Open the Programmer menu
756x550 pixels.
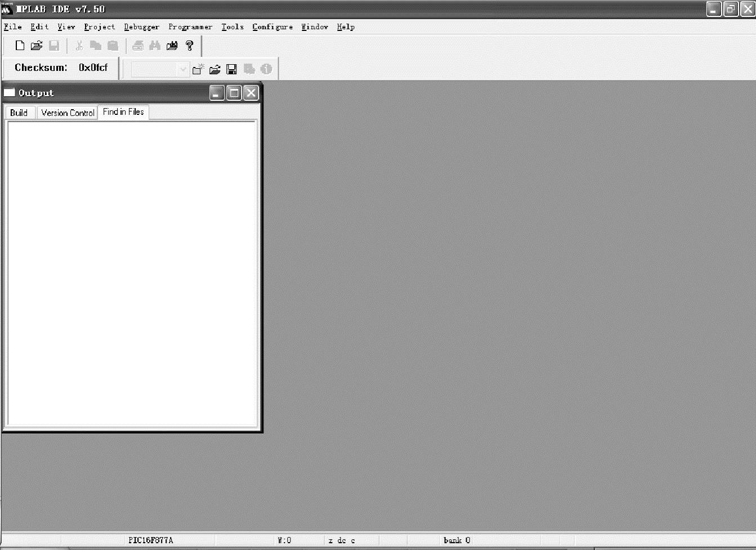[x=190, y=26]
